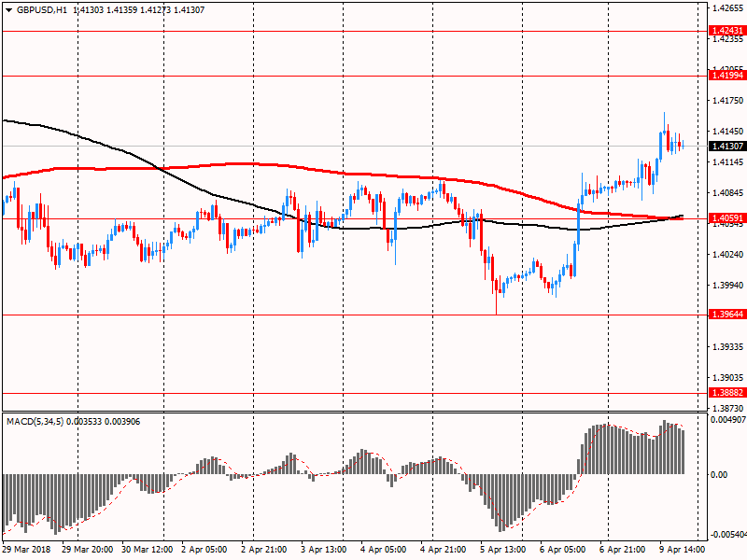Select the MACD zero level label 0.00
The image size is (747, 560).
(719, 475)
